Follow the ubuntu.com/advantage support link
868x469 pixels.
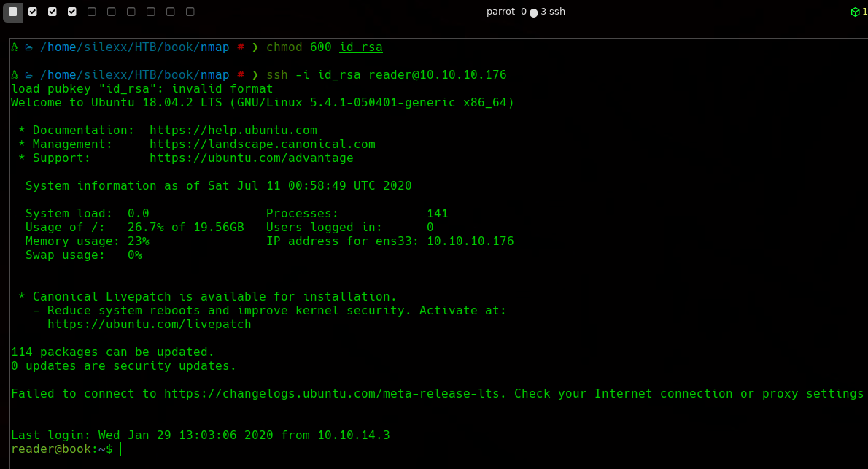coord(251,158)
